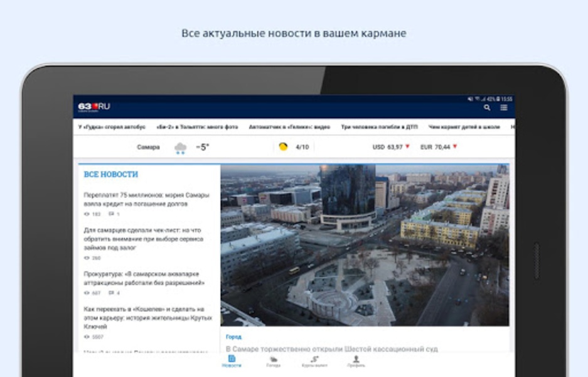The width and height of the screenshot is (588, 377).
Task: Open topic «Би-2 в Тольятти: много фото»
Action: pyautogui.click(x=197, y=127)
